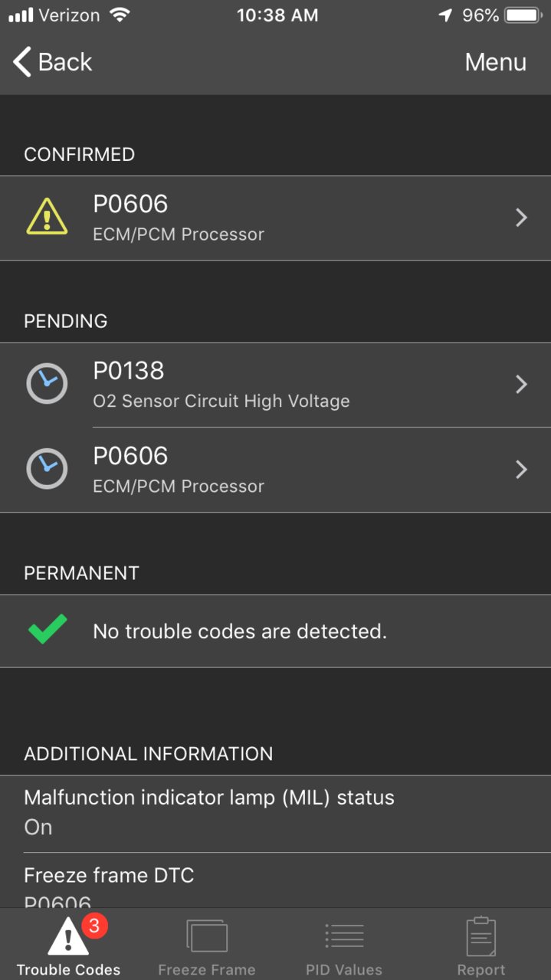Viewport: 551px width, 980px height.
Task: Tap the green checkmark under Permanent
Action: (x=48, y=630)
